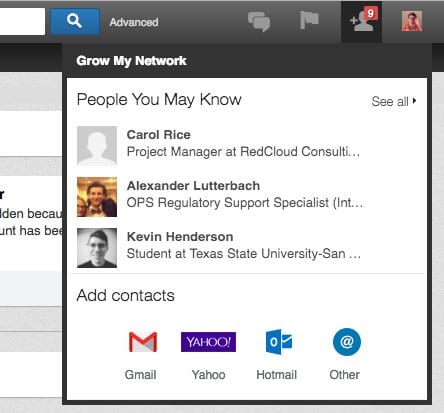
Task: Import contacts from Yahoo logo
Action: 208,342
